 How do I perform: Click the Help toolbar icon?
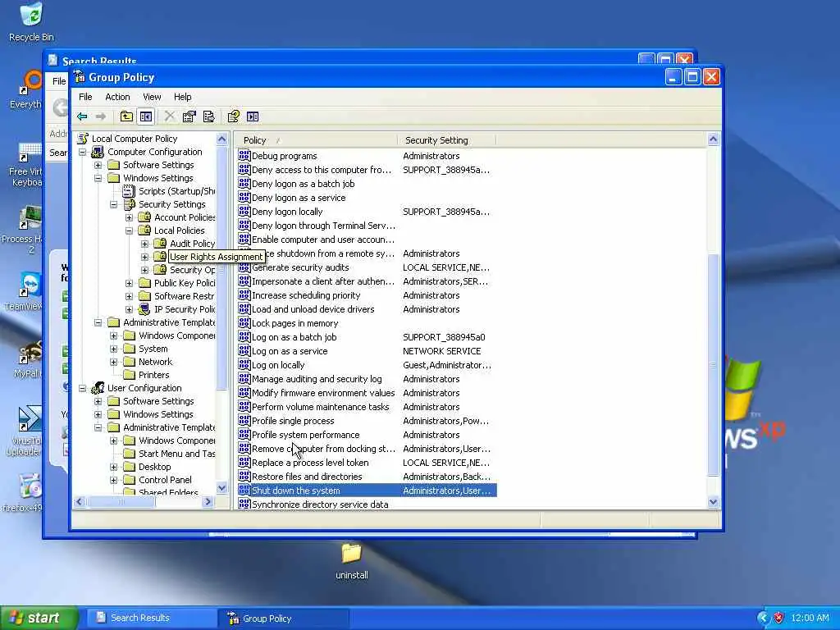coord(233,116)
